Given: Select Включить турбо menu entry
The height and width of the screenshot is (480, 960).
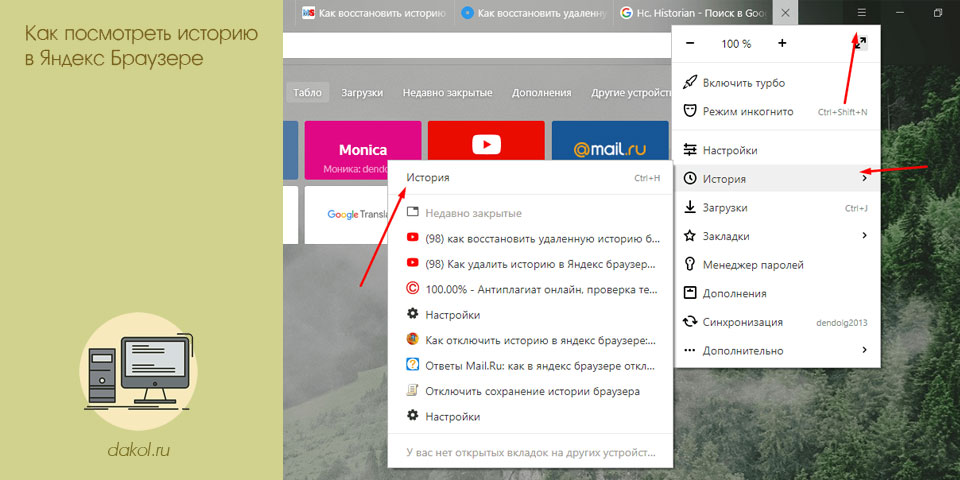Looking at the screenshot, I should tap(776, 83).
